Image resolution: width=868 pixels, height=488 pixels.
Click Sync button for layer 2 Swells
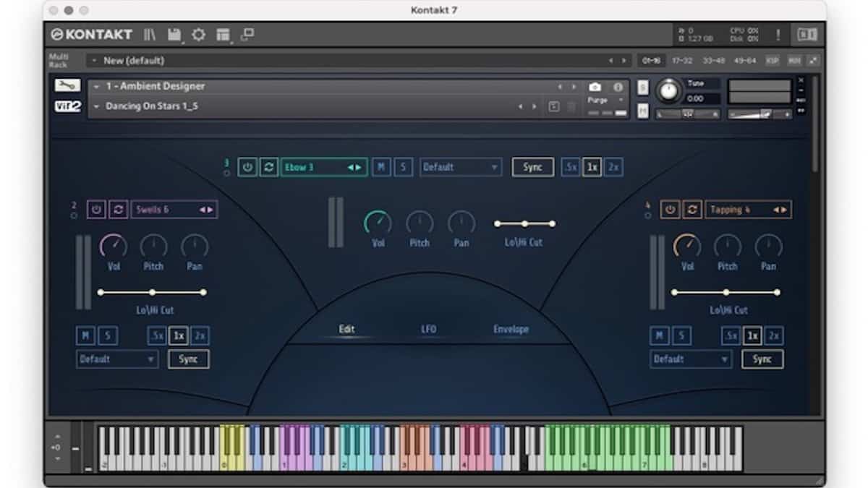point(189,359)
